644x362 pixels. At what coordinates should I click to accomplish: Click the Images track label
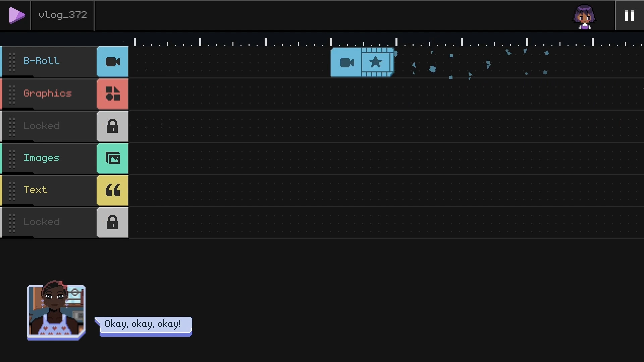coord(42,158)
